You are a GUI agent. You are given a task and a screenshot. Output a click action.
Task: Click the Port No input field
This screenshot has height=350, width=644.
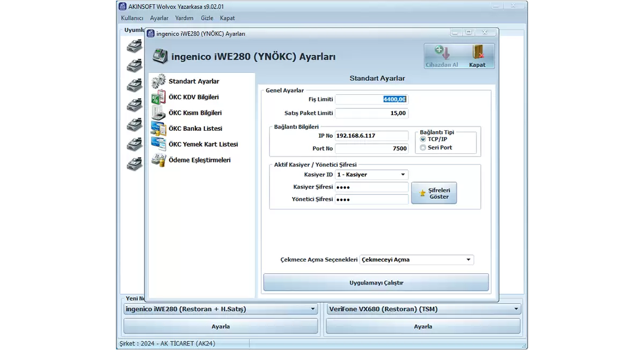[x=371, y=148]
